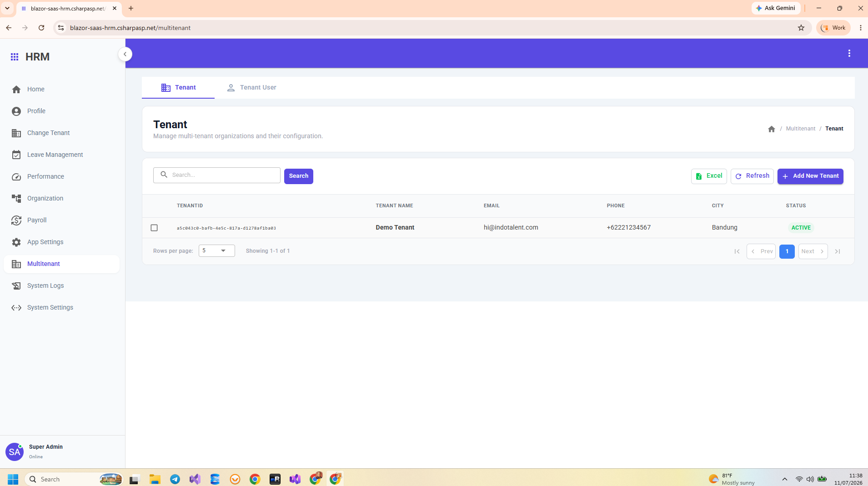
Task: Open the Windows Start menu
Action: (x=13, y=480)
